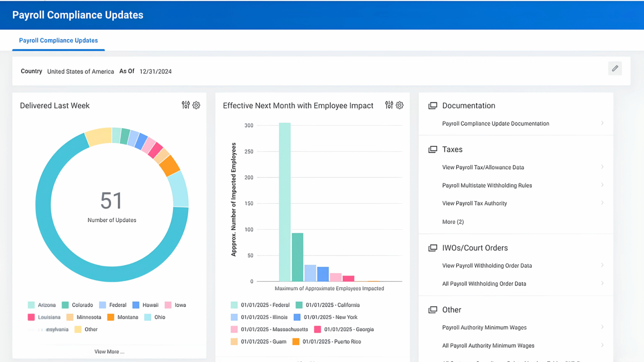Open settings gear in Delivered Last Week card
This screenshot has height=362, width=644.
pyautogui.click(x=196, y=105)
